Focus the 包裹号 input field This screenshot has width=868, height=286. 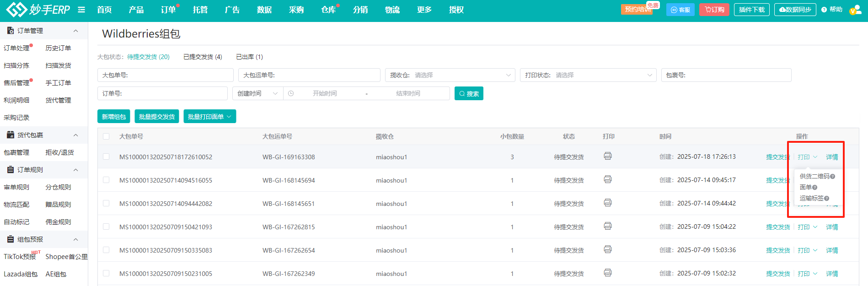tap(726, 75)
